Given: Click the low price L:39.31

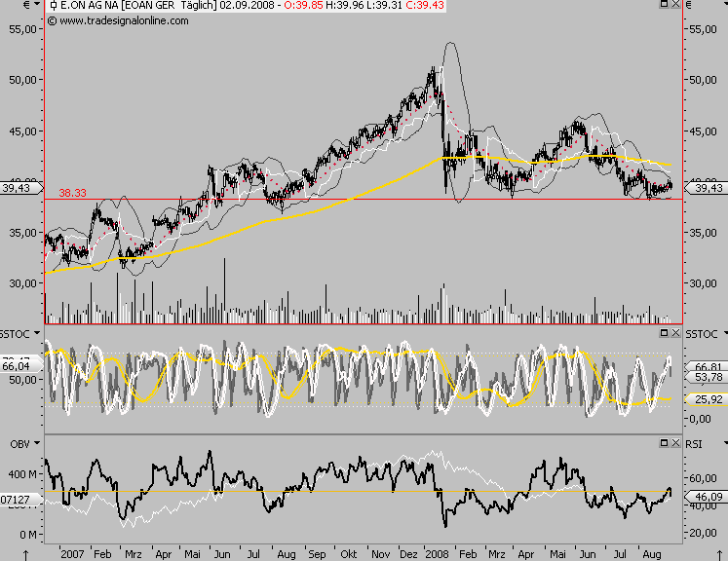Looking at the screenshot, I should point(383,6).
